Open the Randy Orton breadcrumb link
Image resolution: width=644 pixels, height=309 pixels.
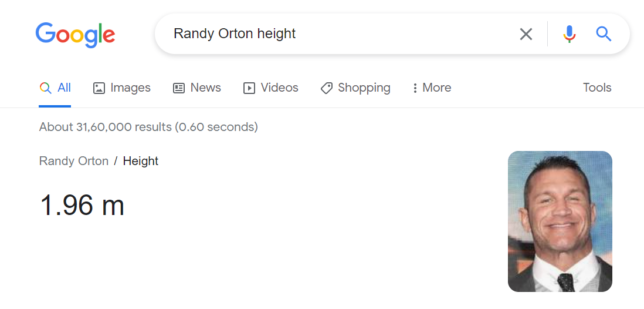pyautogui.click(x=73, y=161)
